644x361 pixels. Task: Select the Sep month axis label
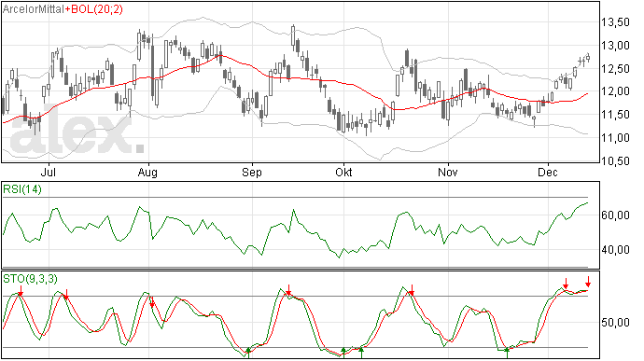(252, 172)
